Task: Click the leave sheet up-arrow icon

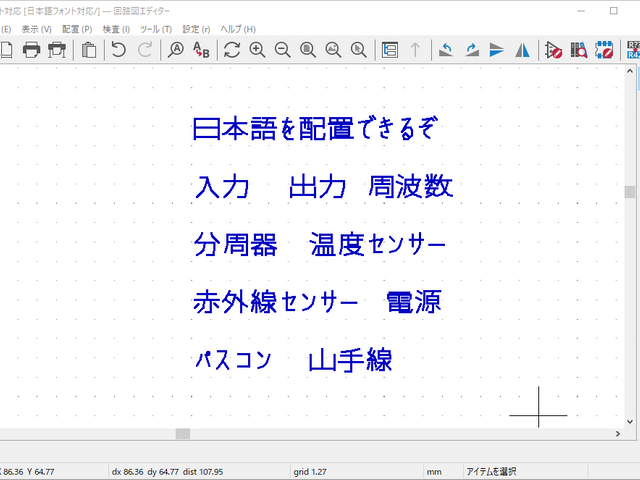Action: [415, 50]
